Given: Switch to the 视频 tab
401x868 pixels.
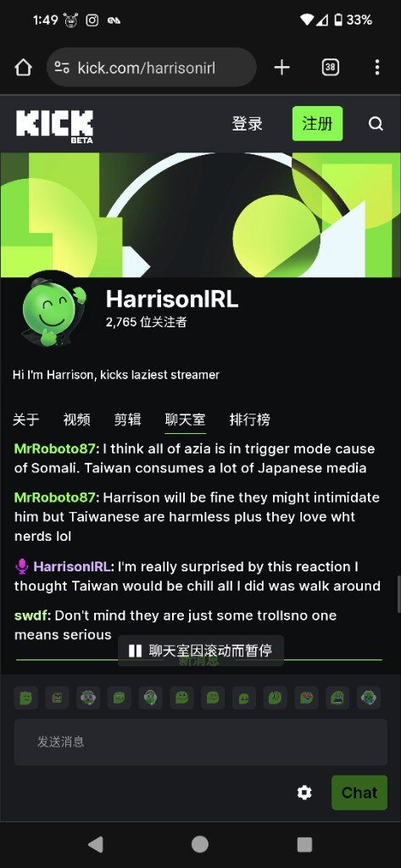Looking at the screenshot, I should pos(76,420).
